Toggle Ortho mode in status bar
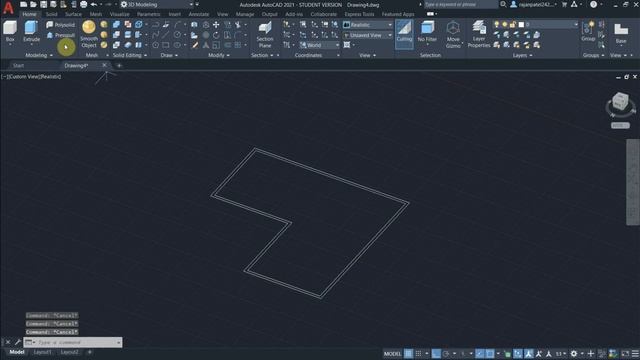Screen dimensions: 640x360 (x=436, y=353)
